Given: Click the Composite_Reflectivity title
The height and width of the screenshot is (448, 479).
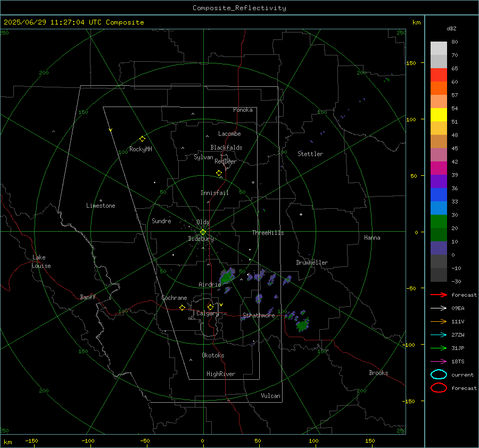Looking at the screenshot, I should click(x=240, y=8).
